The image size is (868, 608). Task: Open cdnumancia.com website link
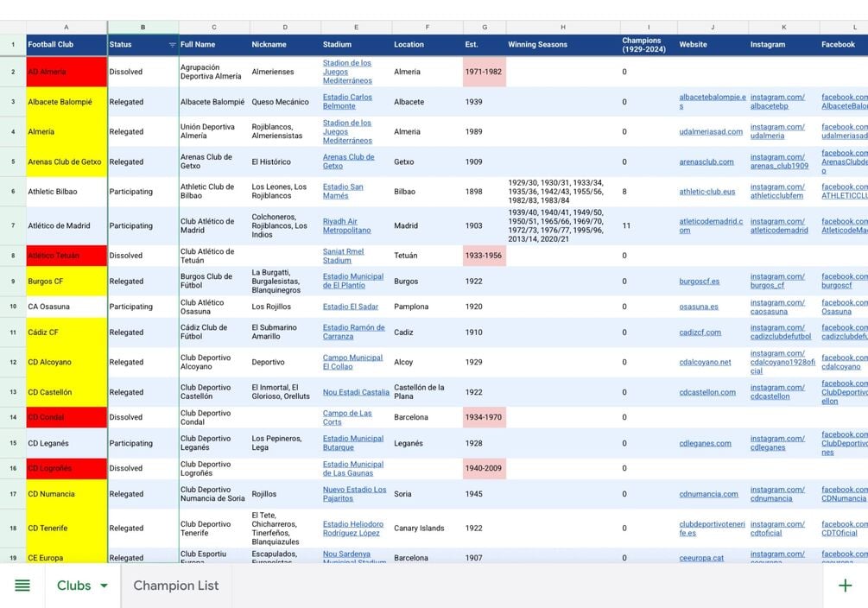[x=708, y=494]
